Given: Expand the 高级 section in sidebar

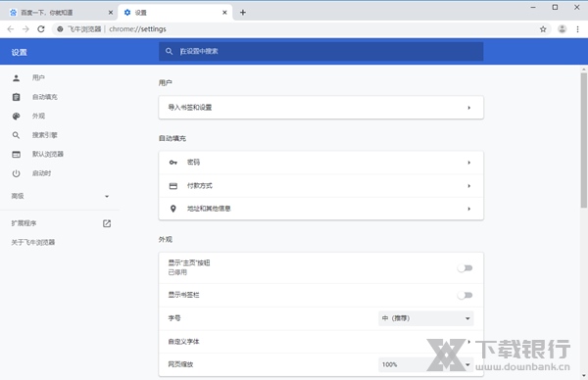Looking at the screenshot, I should tap(60, 196).
